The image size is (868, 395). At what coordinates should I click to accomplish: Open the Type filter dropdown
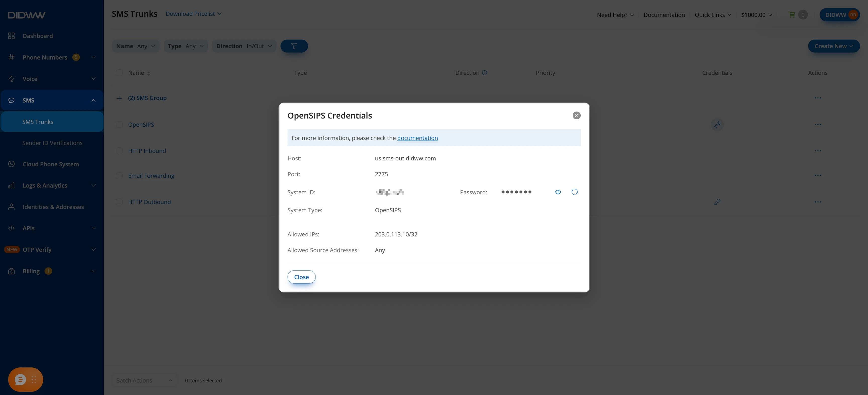click(186, 46)
